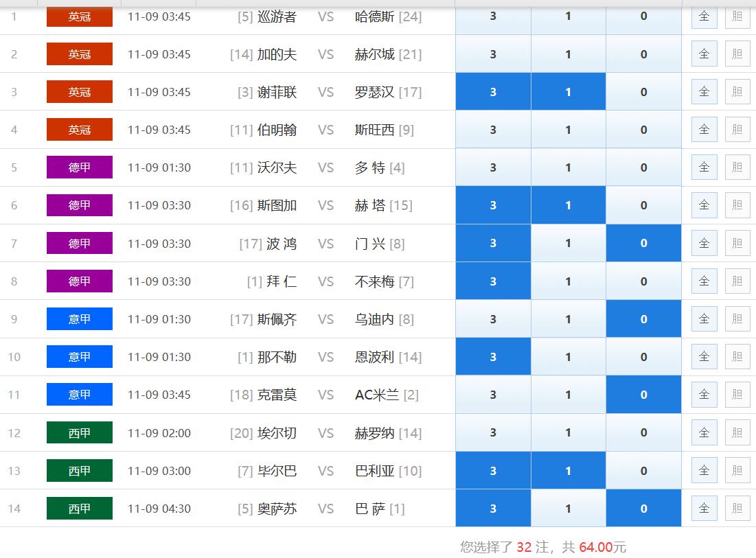Select home win 3 for 拜仁 vs 不来梅
Image resolution: width=756 pixels, height=558 pixels.
click(492, 281)
